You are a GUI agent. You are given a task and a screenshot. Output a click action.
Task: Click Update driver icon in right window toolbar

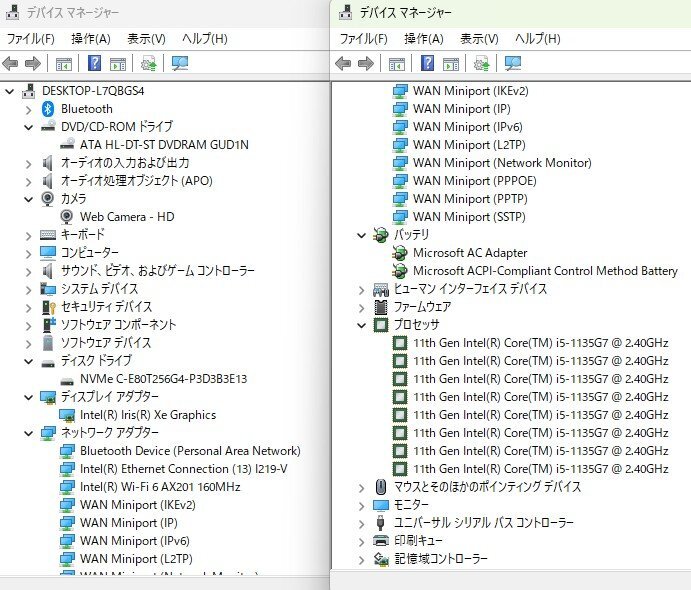tap(482, 63)
